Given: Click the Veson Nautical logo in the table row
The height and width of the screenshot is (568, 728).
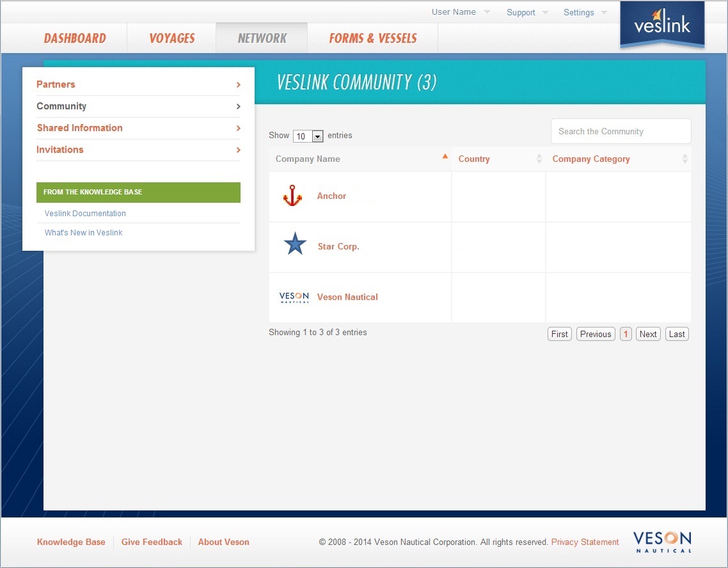Looking at the screenshot, I should [294, 297].
